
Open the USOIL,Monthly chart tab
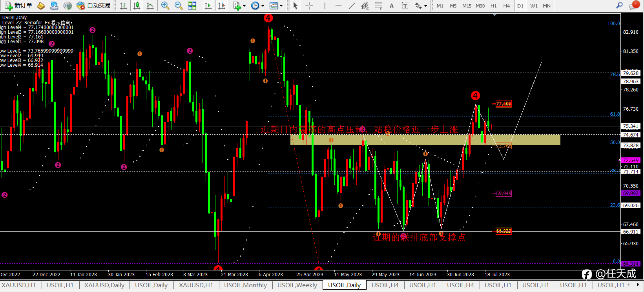246,285
